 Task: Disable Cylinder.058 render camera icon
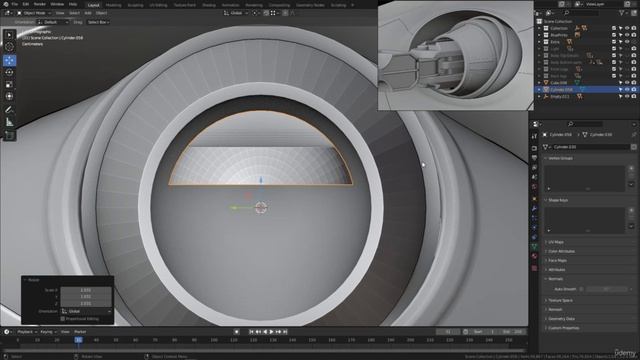click(634, 89)
